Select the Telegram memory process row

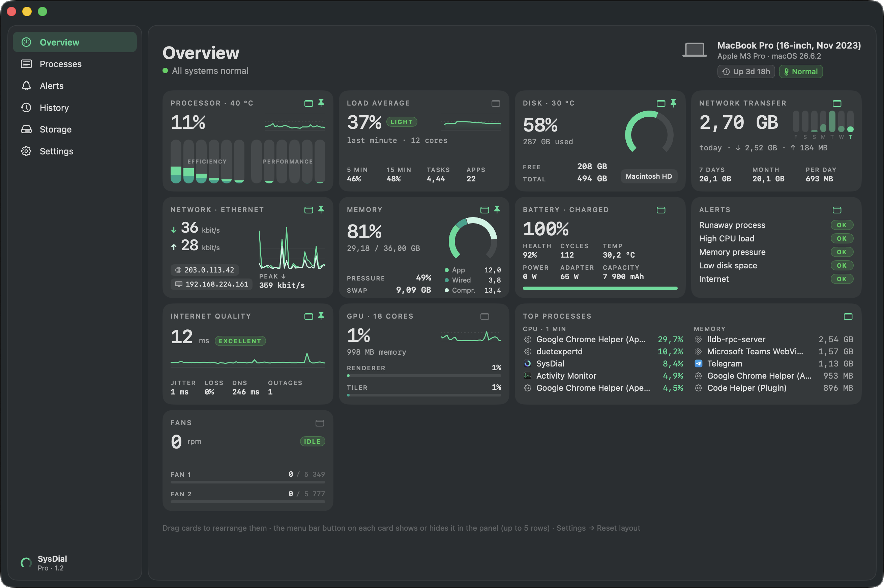(x=774, y=364)
